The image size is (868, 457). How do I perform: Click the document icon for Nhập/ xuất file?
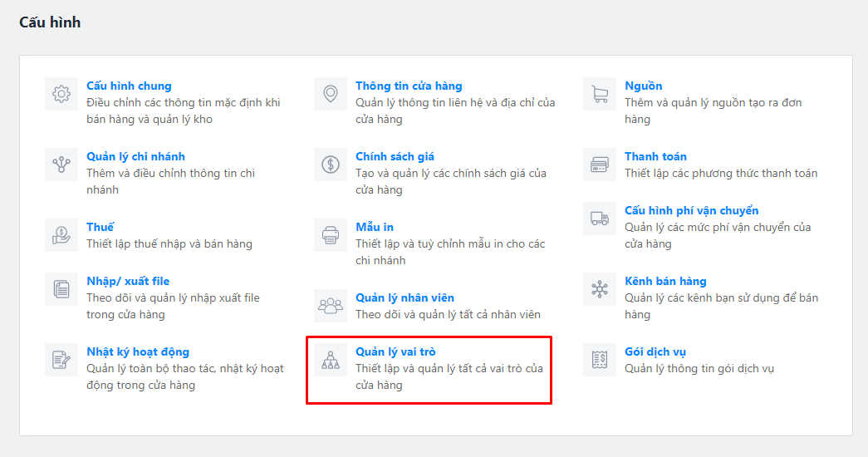61,289
